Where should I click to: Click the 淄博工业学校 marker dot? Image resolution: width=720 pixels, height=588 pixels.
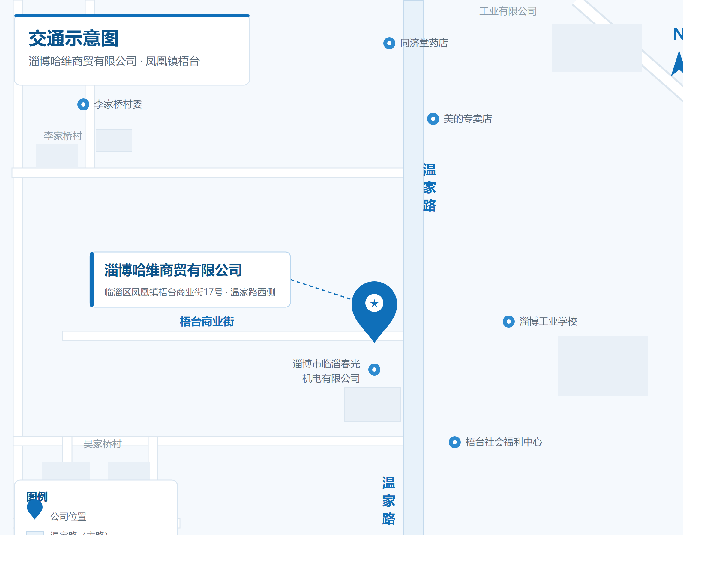pyautogui.click(x=508, y=321)
